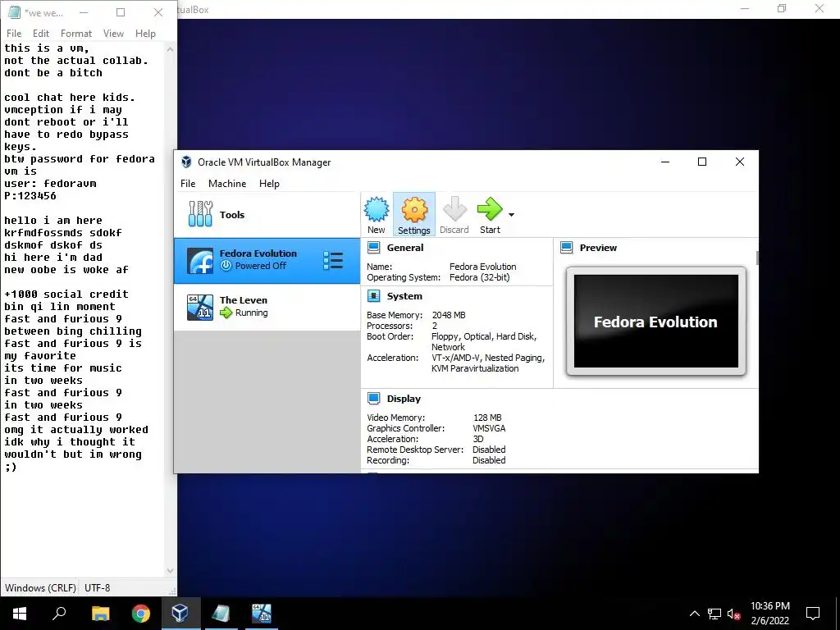Click 'UTF-8' in Notepad status bar
840x630 pixels.
pyautogui.click(x=97, y=587)
